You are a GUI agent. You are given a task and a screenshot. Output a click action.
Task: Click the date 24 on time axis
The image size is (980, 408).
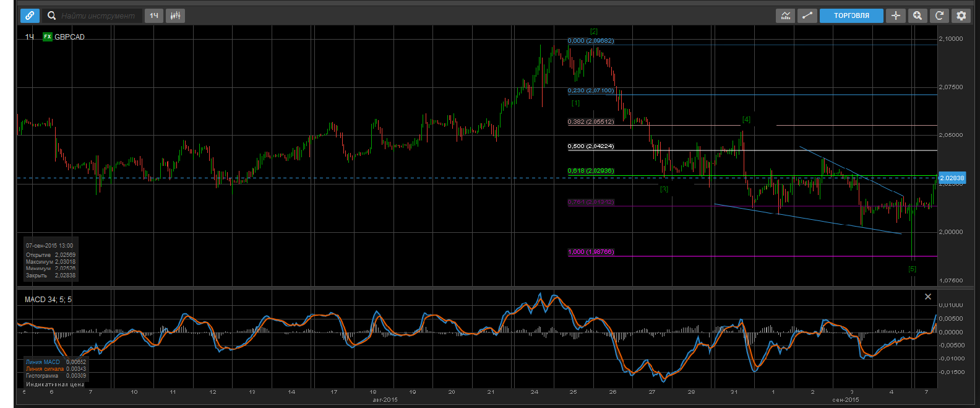(535, 392)
